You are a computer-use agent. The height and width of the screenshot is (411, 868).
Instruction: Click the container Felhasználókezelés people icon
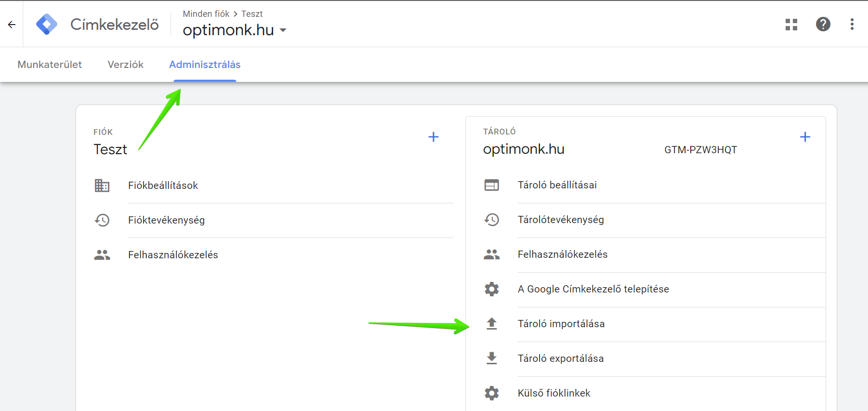click(x=492, y=254)
